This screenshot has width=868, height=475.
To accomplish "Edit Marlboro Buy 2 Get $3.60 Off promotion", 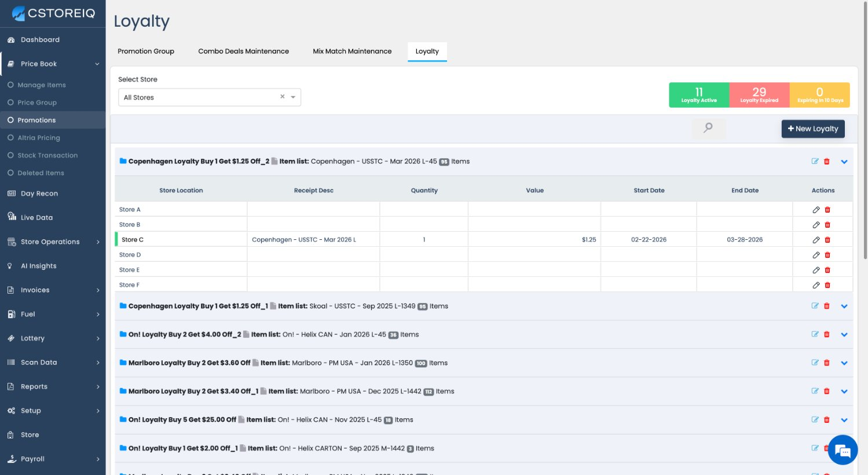I will pos(815,363).
